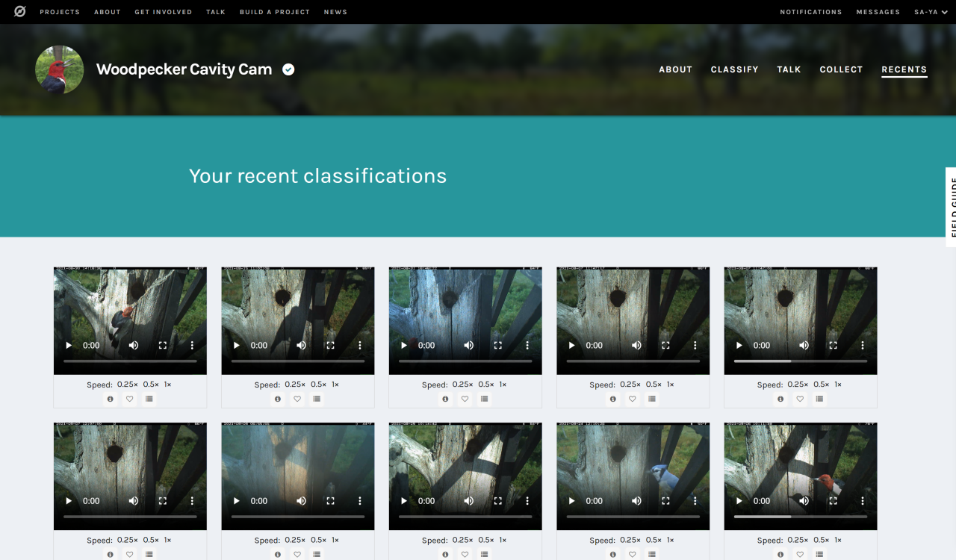Set 1× speed on fifth top-row video
This screenshot has width=956, height=560.
point(838,385)
